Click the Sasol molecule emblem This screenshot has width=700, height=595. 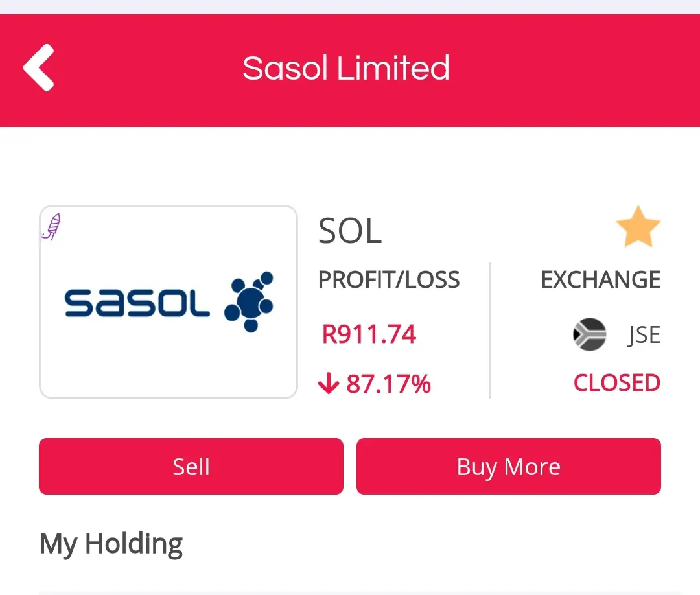point(249,302)
